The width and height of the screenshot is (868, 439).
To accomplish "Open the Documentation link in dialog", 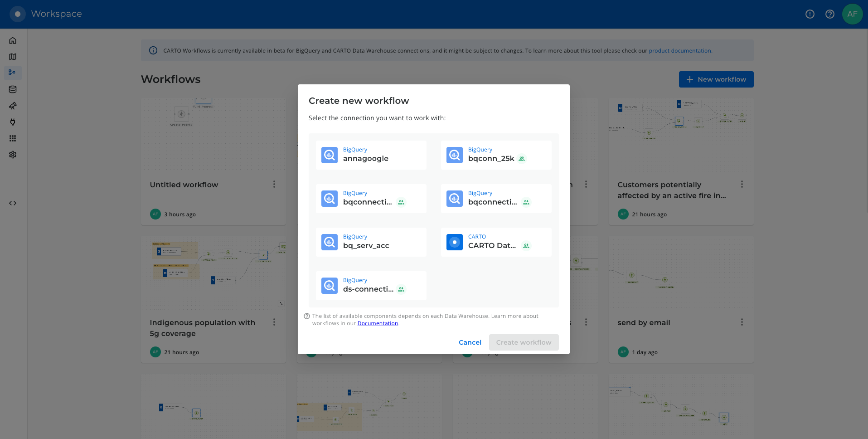I will (x=378, y=323).
